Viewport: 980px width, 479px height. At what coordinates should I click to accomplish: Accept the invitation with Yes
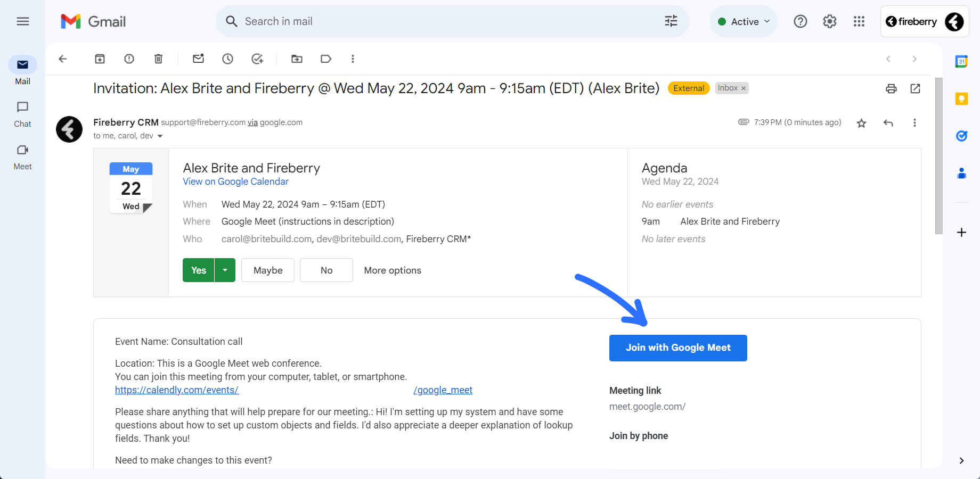click(x=199, y=270)
